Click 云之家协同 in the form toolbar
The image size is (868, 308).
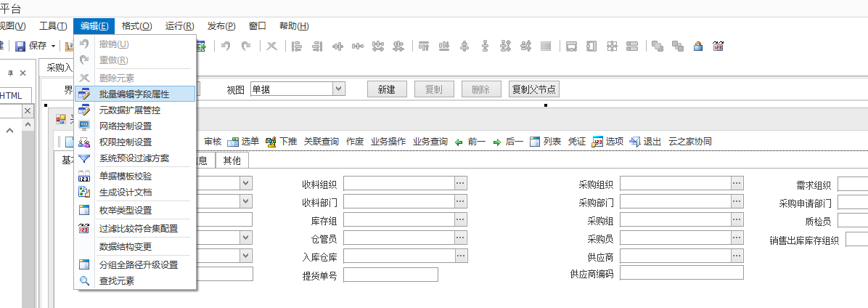pyautogui.click(x=689, y=142)
